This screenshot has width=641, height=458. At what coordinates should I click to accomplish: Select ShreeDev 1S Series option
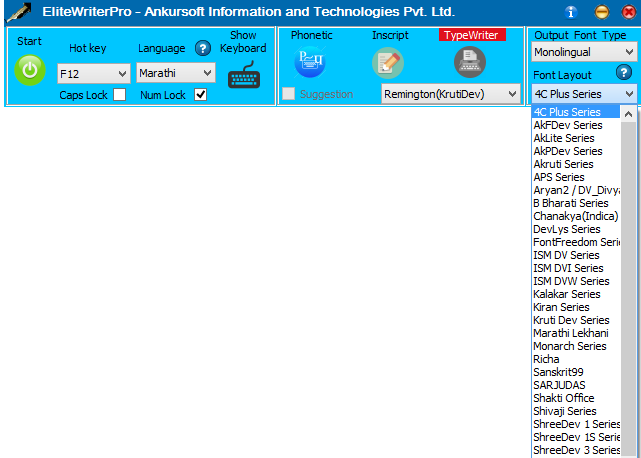click(x=576, y=437)
